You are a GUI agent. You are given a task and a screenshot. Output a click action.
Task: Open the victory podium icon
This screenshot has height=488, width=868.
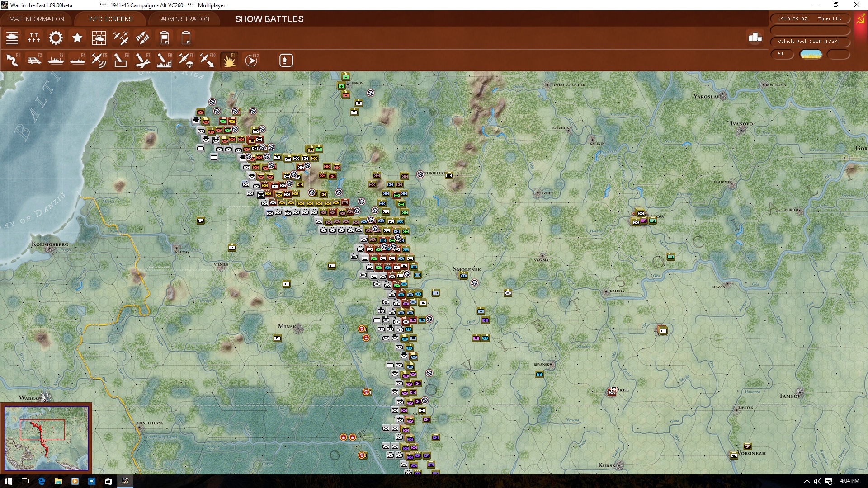pyautogui.click(x=755, y=38)
